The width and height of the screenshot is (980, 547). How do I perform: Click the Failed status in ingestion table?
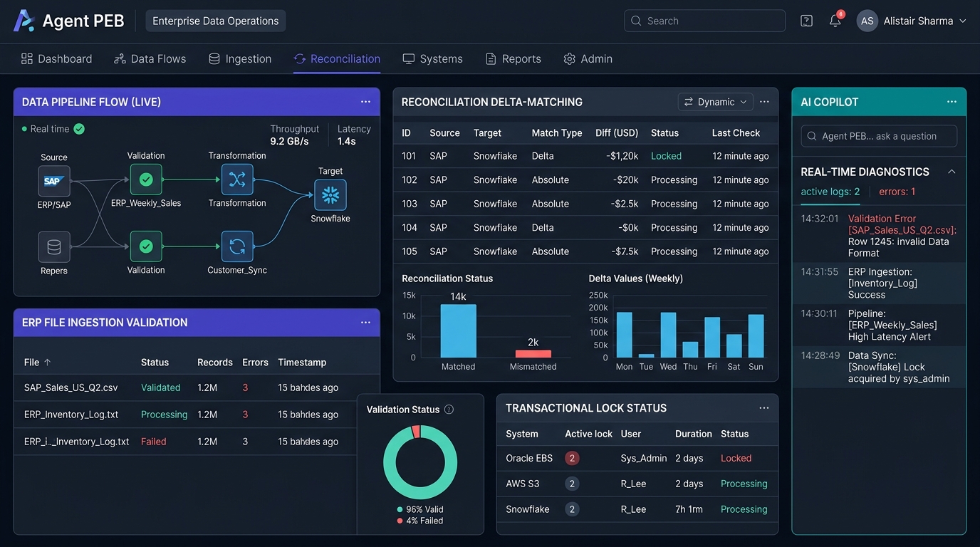tap(153, 442)
